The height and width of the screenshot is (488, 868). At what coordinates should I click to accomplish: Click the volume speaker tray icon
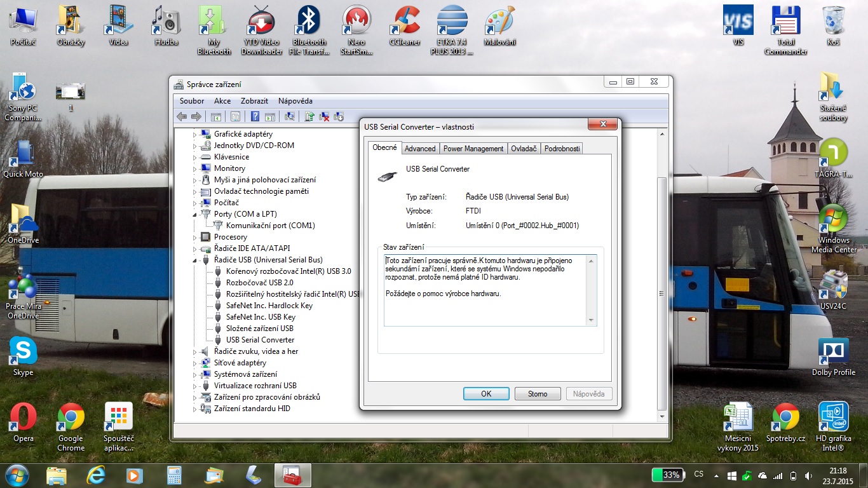click(808, 475)
